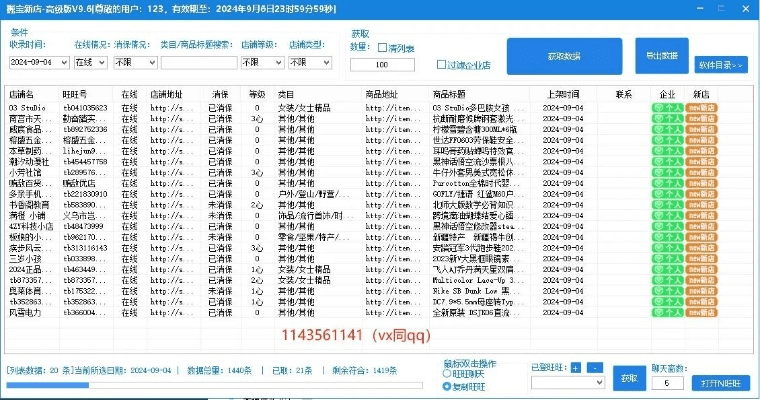Click the plus icon beside 已登旺旺
This screenshot has width=760, height=400.
tap(575, 368)
